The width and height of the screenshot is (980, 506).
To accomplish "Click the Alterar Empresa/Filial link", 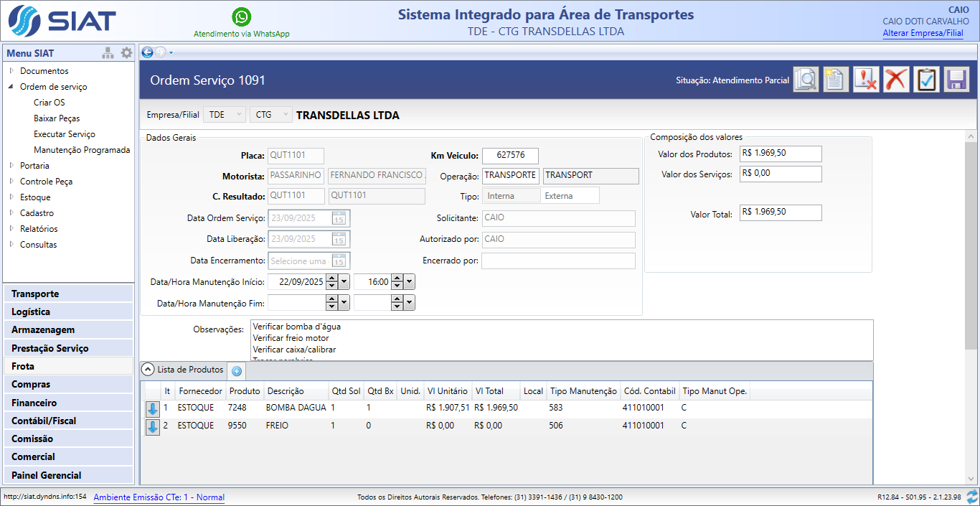I will (923, 33).
